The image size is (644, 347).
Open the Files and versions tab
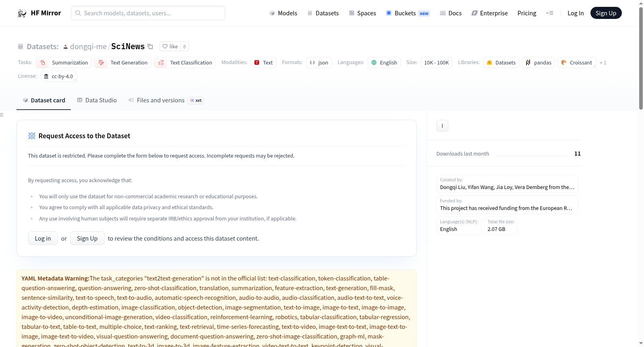click(x=166, y=100)
